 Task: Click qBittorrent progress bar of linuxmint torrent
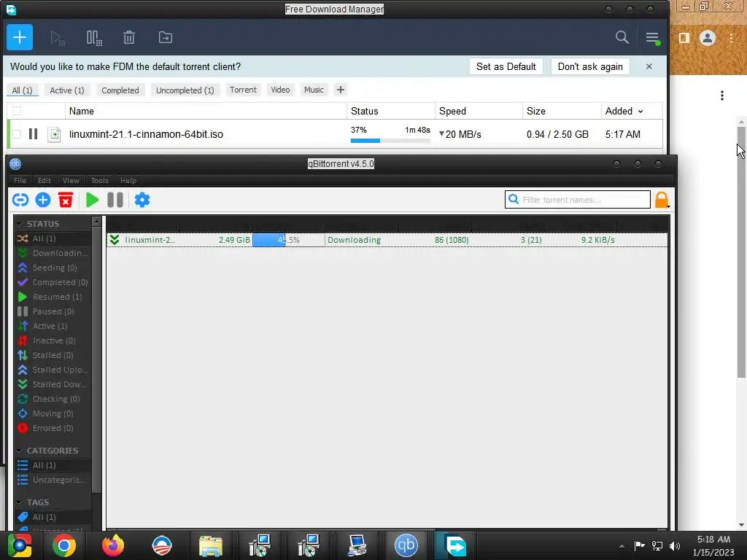(x=288, y=240)
